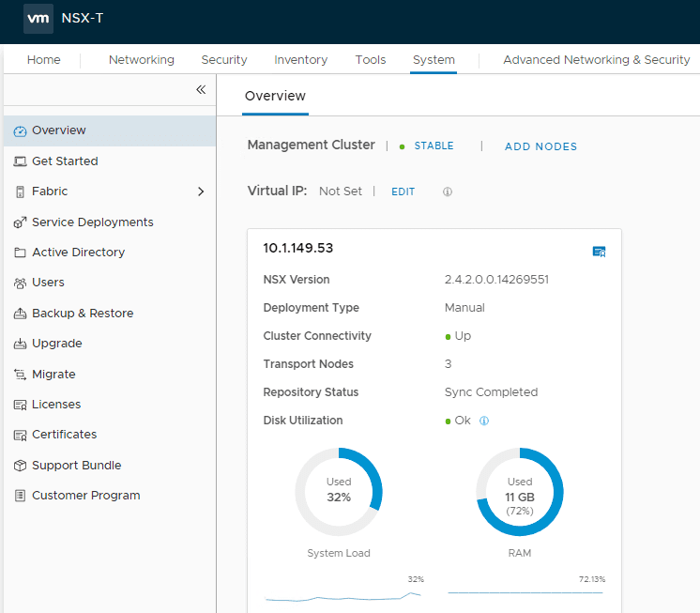The image size is (700, 613).
Task: Click the Backup & Restore icon
Action: pyautogui.click(x=21, y=314)
